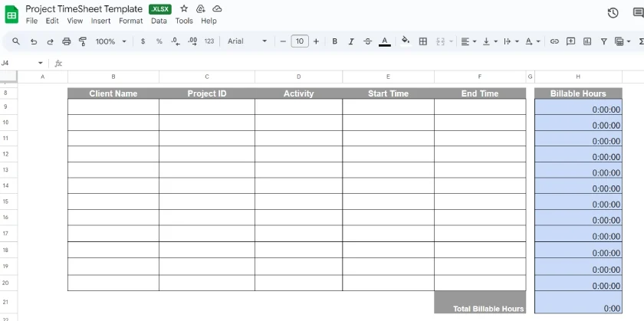Decrease font size with minus button
Viewport: 644px width, 321px height.
point(283,41)
